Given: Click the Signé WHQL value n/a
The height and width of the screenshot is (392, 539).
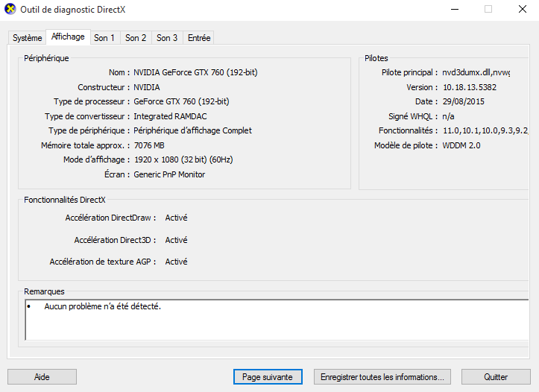Looking at the screenshot, I should (448, 116).
